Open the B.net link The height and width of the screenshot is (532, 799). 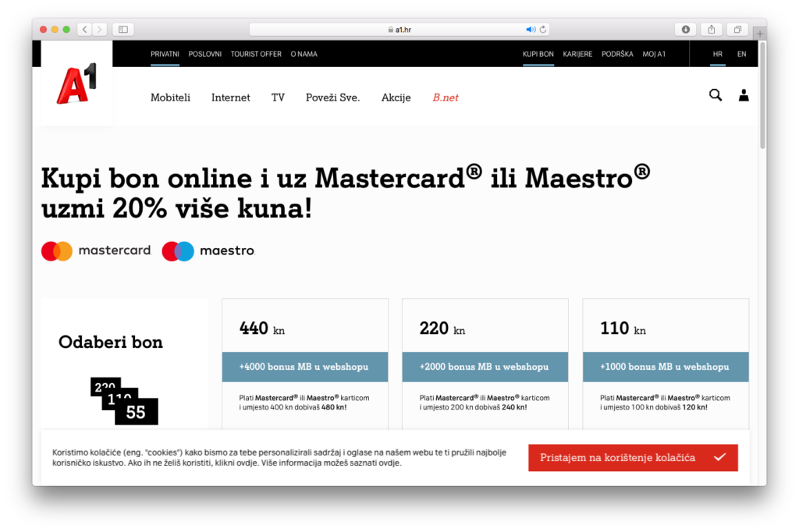point(446,98)
